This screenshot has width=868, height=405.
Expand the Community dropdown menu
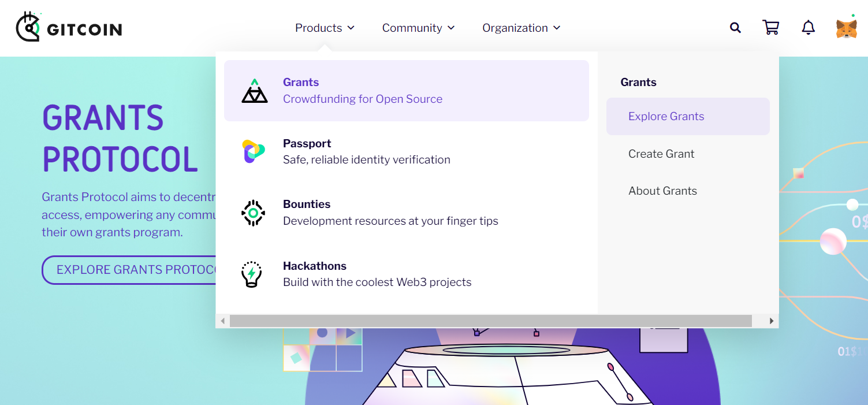[x=418, y=28]
